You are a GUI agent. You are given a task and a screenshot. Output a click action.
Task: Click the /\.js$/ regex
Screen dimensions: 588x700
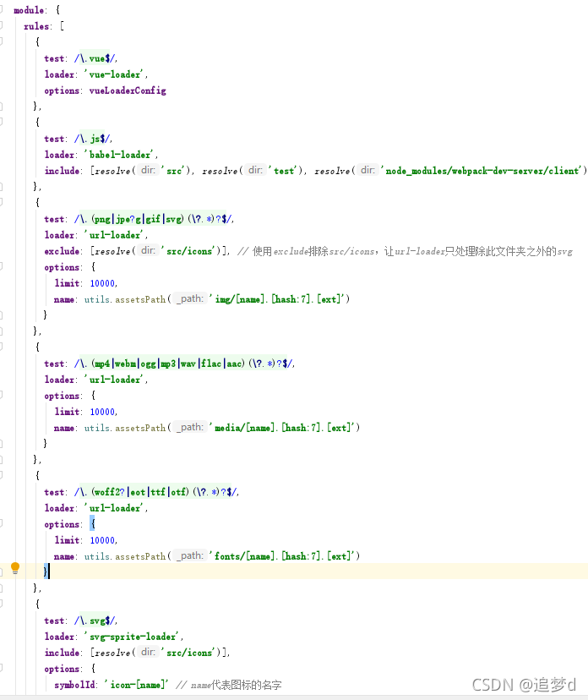coord(93,139)
